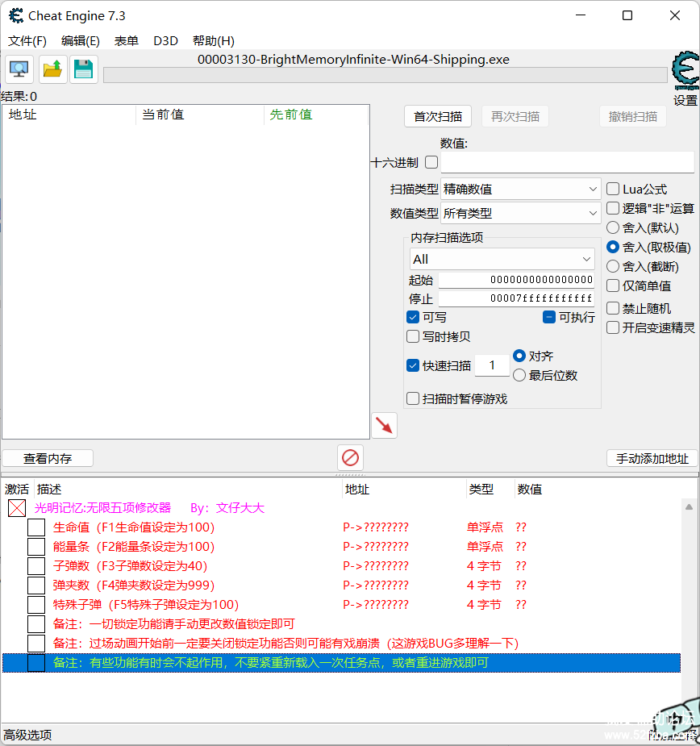The width and height of the screenshot is (700, 746).
Task: Enable the 逻辑"非"运算 checkbox
Action: [x=613, y=208]
